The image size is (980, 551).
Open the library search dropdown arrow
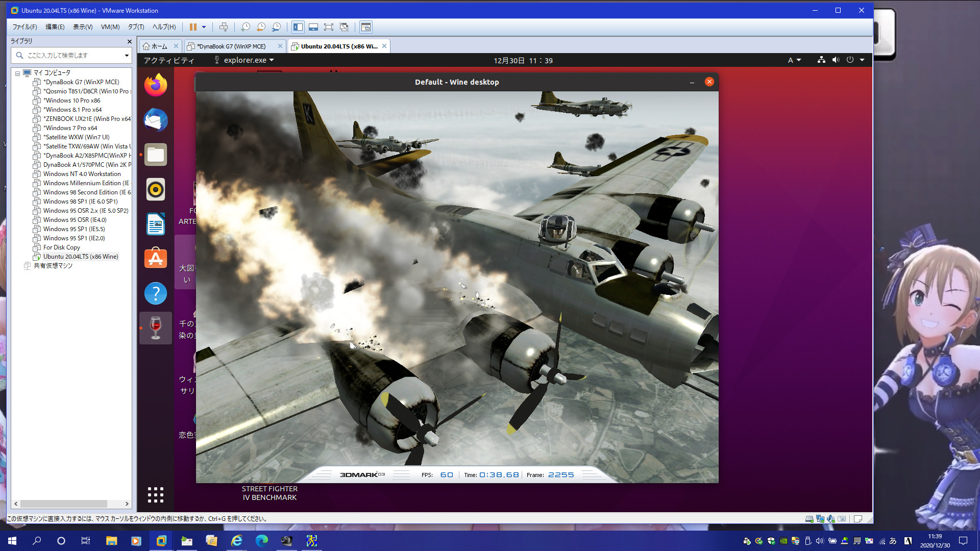point(127,55)
